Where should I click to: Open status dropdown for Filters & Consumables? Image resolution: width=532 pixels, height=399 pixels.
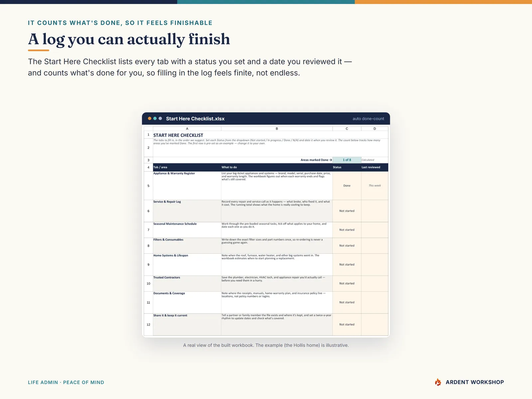347,246
